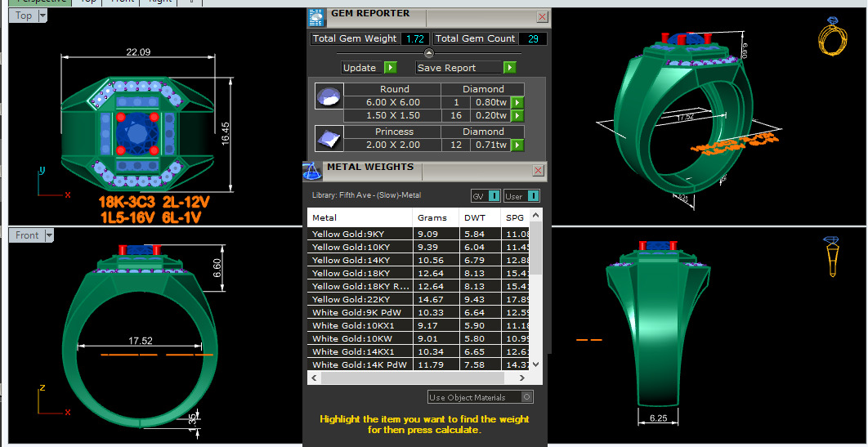Click the Top viewport label

pos(24,16)
